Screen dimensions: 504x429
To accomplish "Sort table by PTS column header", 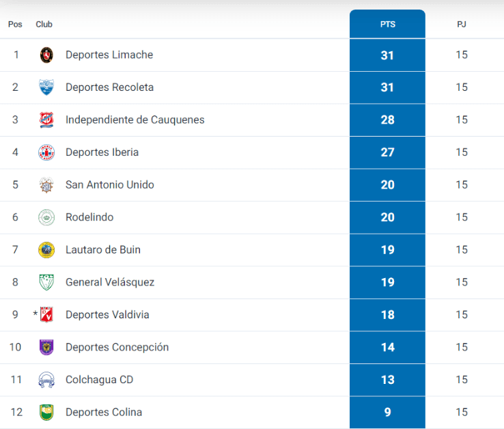I will coord(387,25).
